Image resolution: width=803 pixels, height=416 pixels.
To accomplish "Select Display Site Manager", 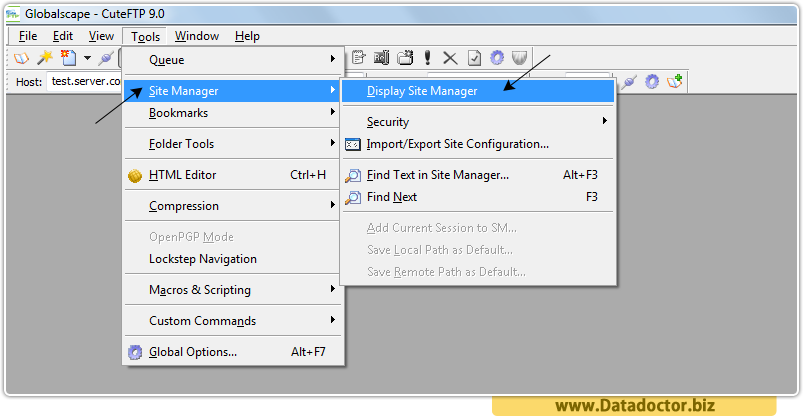I will coord(478,91).
